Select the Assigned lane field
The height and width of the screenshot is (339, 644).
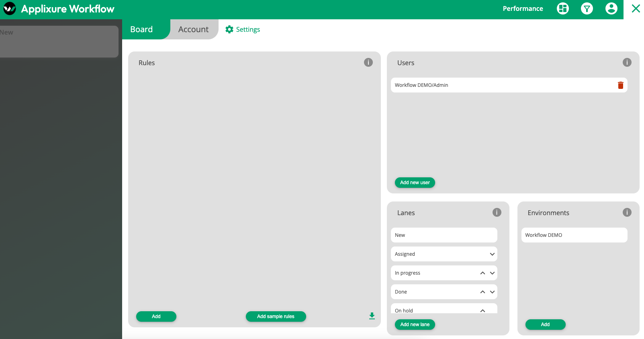pyautogui.click(x=444, y=254)
